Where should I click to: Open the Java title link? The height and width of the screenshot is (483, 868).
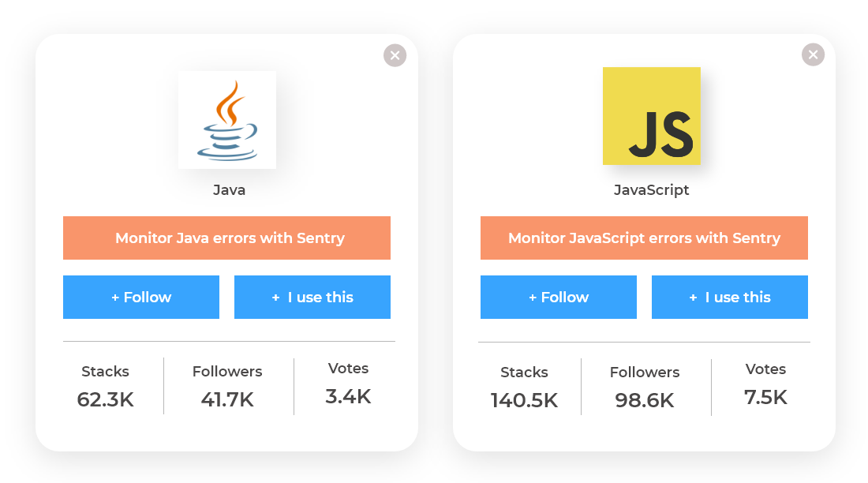pyautogui.click(x=229, y=190)
